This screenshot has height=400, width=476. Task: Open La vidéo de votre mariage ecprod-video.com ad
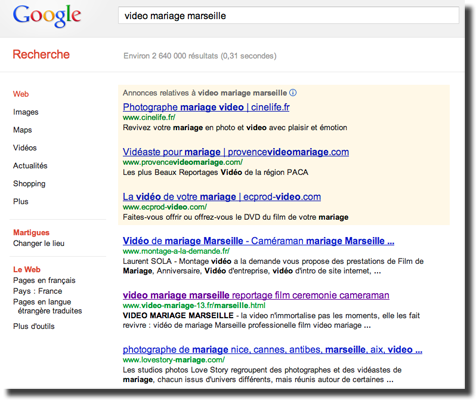click(x=222, y=197)
